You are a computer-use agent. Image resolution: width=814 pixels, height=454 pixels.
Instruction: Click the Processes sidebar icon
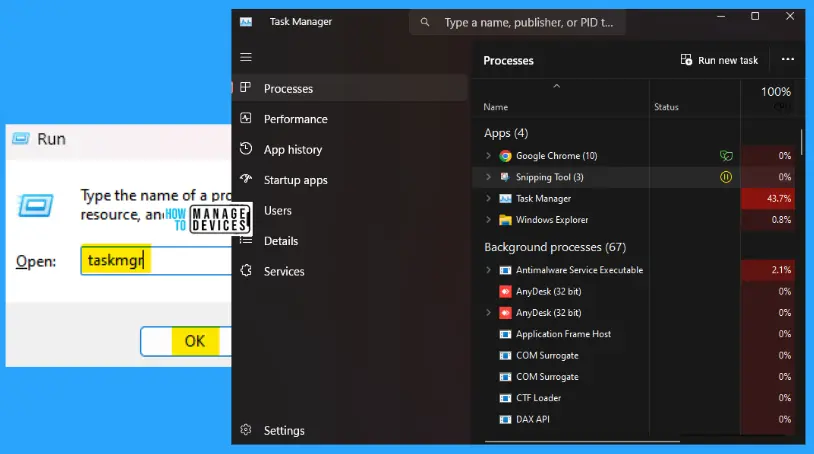coord(246,88)
